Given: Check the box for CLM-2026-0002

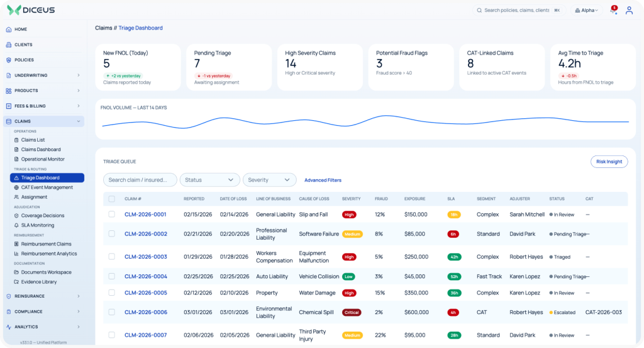Looking at the screenshot, I should pyautogui.click(x=112, y=233).
